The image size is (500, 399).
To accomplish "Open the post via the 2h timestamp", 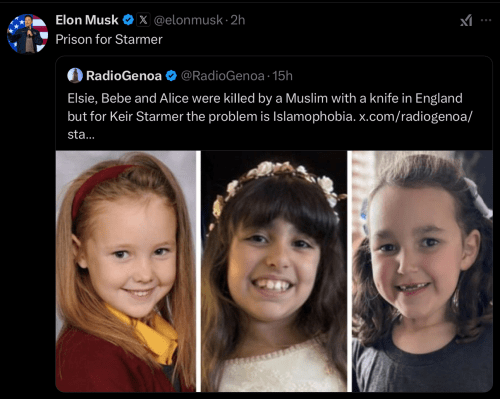I will 238,20.
